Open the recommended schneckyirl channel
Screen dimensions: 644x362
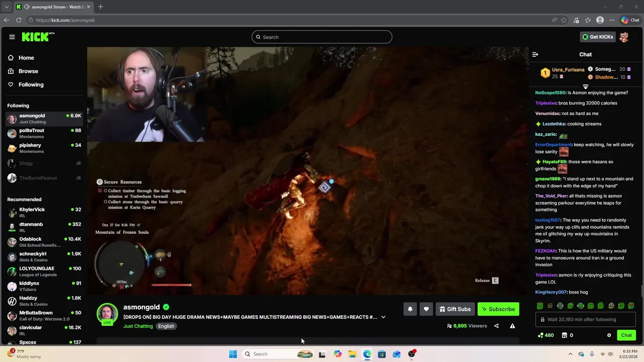44,256
